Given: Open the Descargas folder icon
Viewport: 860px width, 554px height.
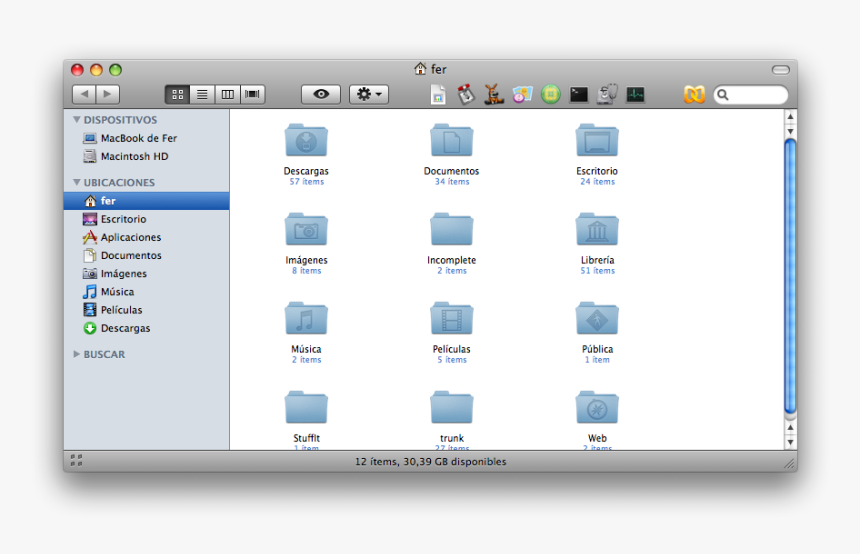Looking at the screenshot, I should 306,140.
